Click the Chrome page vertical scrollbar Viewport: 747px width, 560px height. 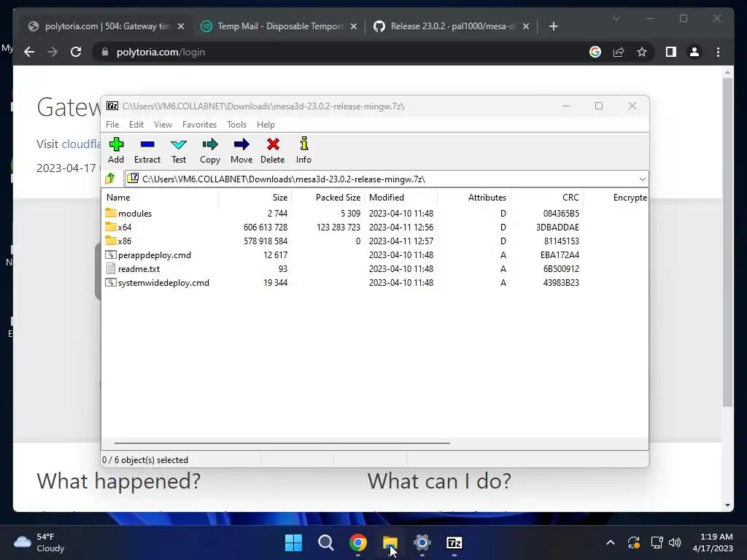point(727,243)
